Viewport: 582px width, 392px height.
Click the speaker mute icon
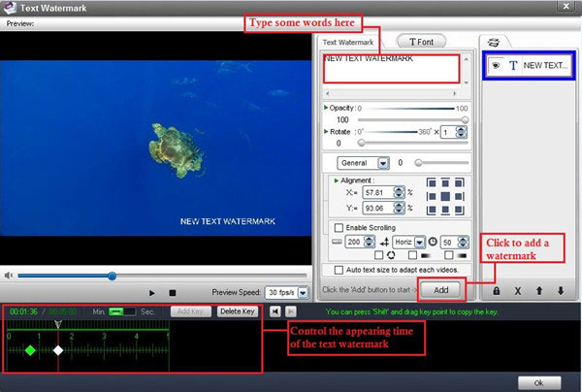click(x=9, y=275)
